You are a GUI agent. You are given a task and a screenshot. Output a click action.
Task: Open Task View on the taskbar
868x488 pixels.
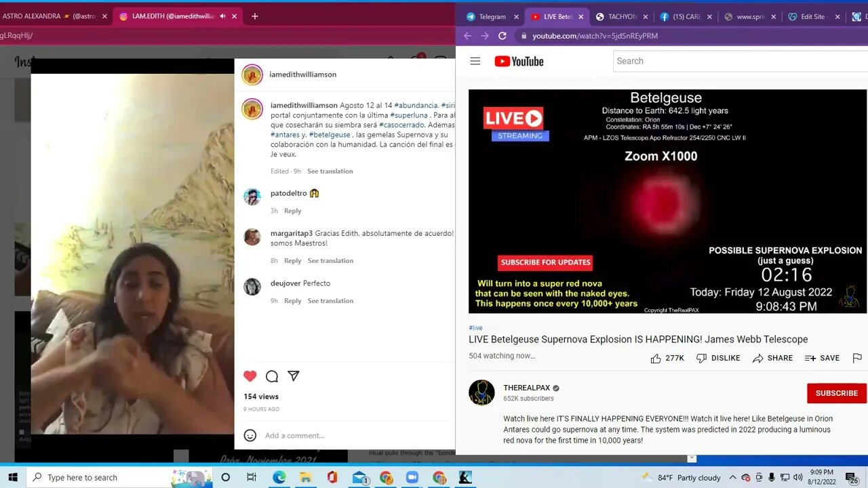tap(252, 477)
